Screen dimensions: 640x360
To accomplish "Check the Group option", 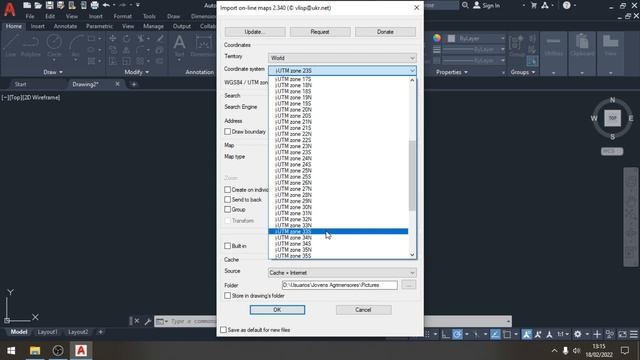I will [227, 209].
